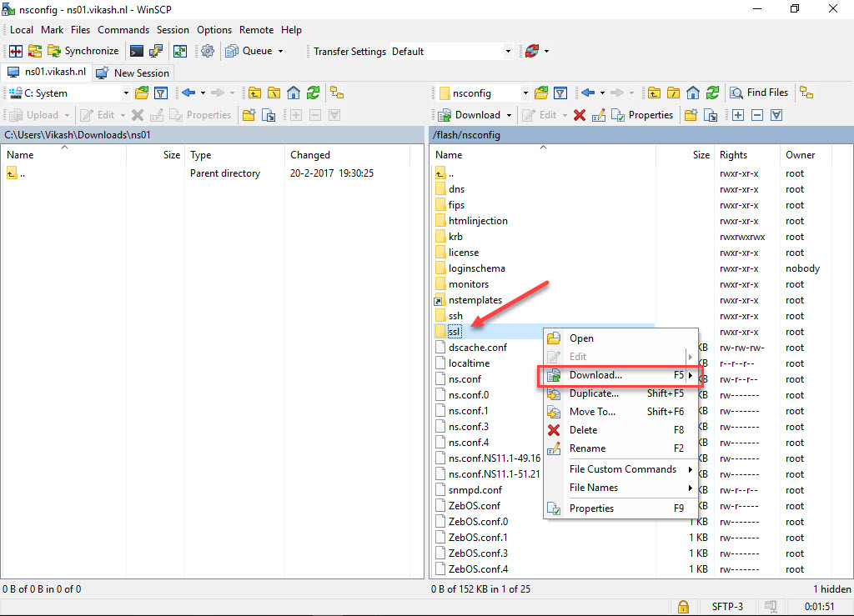Open the Commands menu
The image size is (854, 616).
123,30
